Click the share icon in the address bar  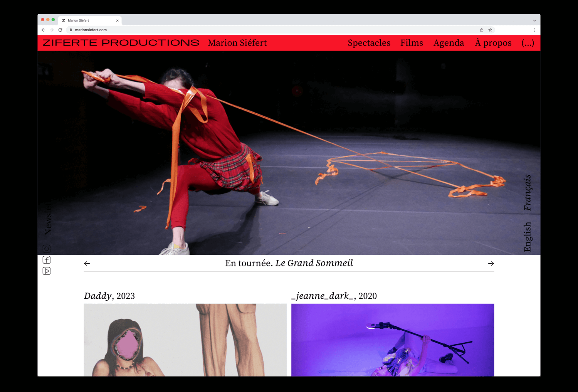point(482,30)
